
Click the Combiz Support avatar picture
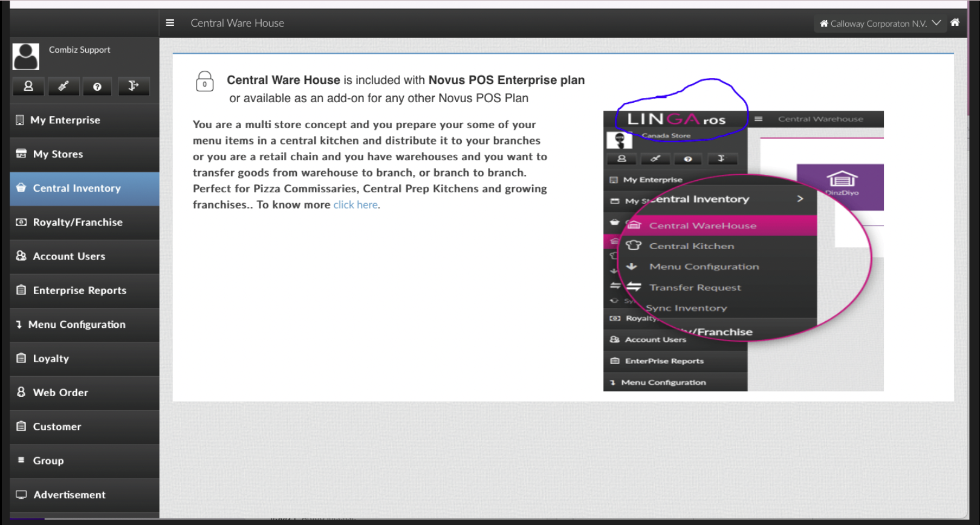[x=26, y=57]
